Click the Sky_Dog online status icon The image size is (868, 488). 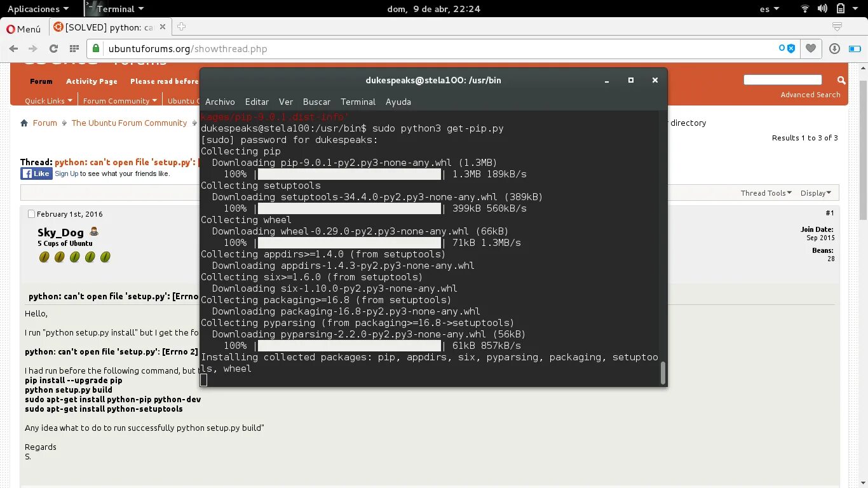(94, 232)
